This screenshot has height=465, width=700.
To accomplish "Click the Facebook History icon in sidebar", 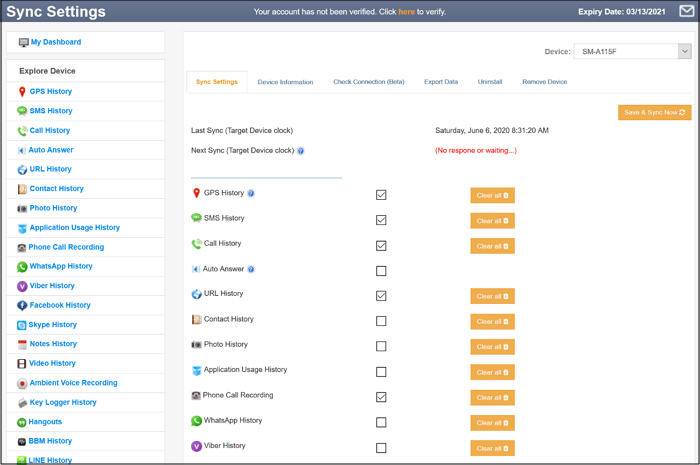I will [x=22, y=306].
